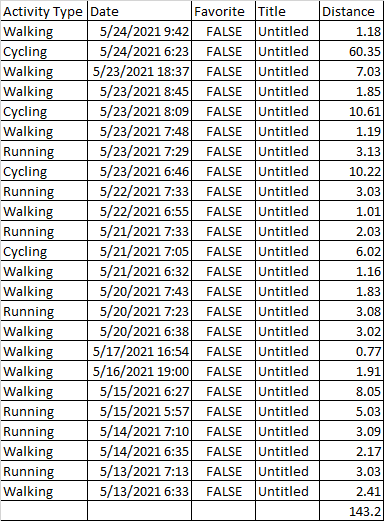Click the date cell 5/13/2021 6:33
384x521 pixels.
click(139, 491)
